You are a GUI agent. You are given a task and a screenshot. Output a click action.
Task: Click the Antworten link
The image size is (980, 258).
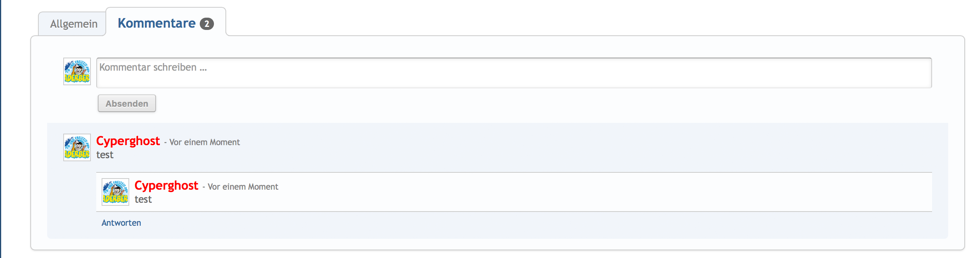click(121, 223)
